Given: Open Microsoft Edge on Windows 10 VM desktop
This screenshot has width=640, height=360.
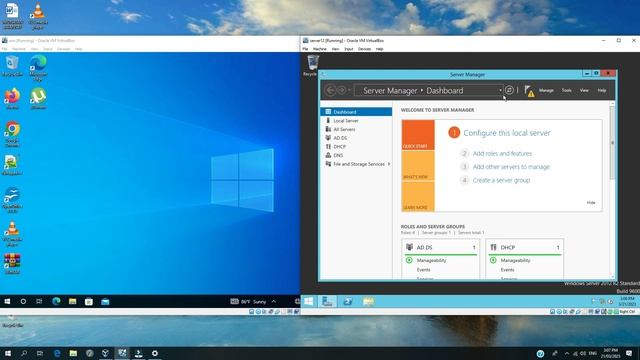Looking at the screenshot, I should click(x=38, y=68).
